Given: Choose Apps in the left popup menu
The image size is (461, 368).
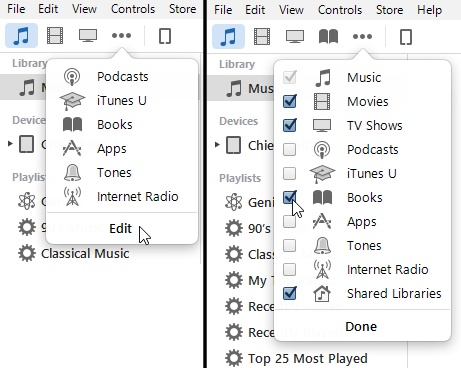Looking at the screenshot, I should click(x=122, y=149).
